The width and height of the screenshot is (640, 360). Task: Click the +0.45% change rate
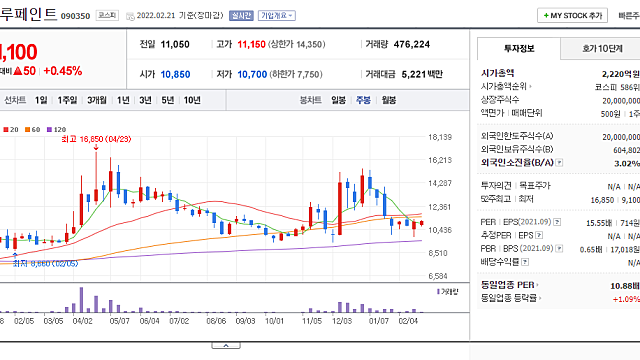(62, 71)
